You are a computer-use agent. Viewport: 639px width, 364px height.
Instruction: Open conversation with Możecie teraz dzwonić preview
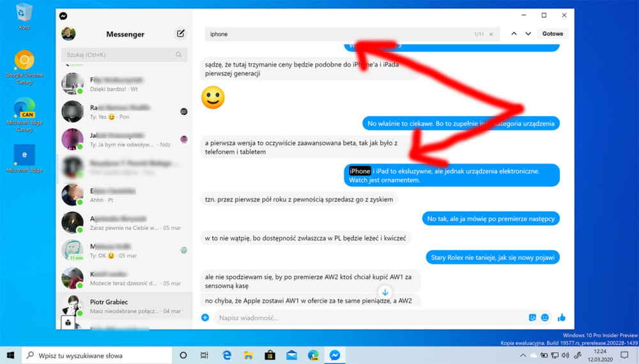125,278
